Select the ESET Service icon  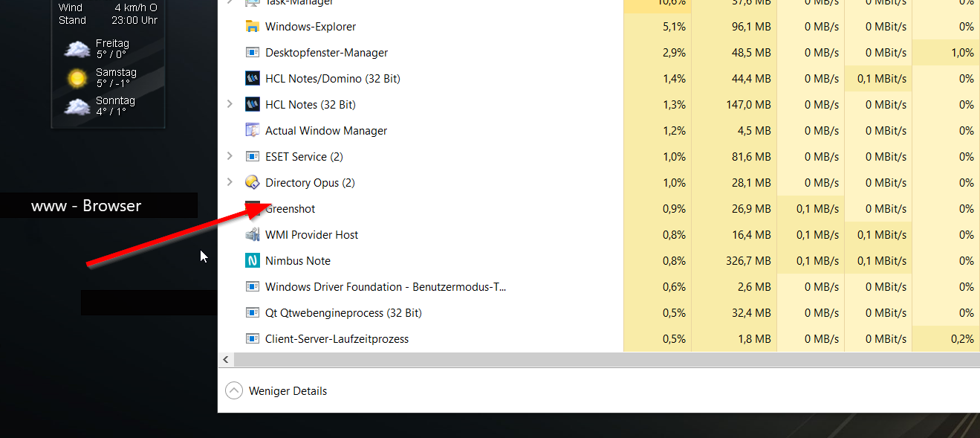[253, 156]
